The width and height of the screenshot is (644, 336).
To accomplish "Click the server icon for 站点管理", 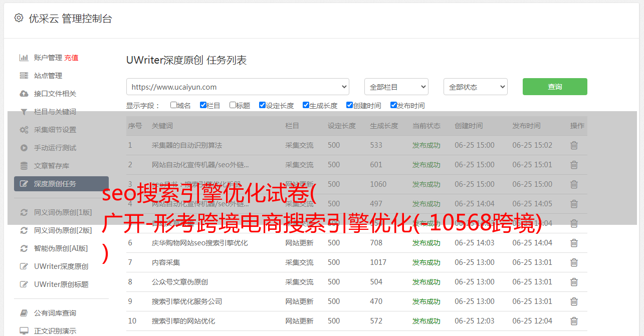I will tap(24, 76).
